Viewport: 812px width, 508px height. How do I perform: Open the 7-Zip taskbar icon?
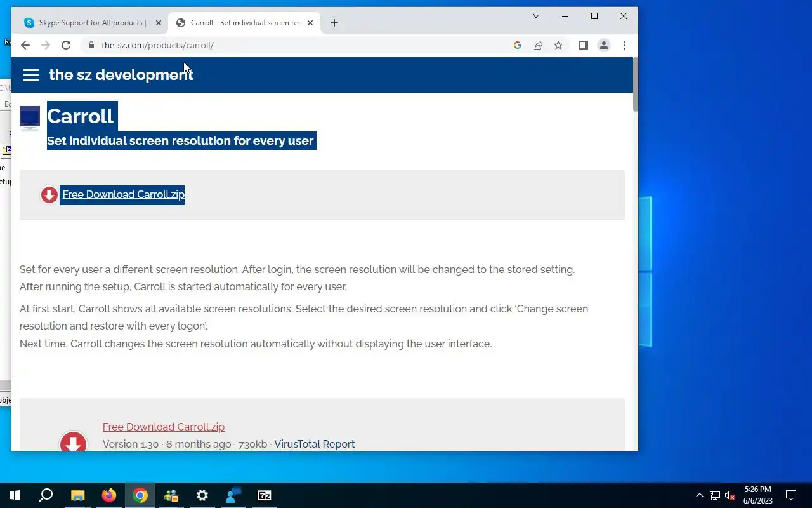[265, 495]
